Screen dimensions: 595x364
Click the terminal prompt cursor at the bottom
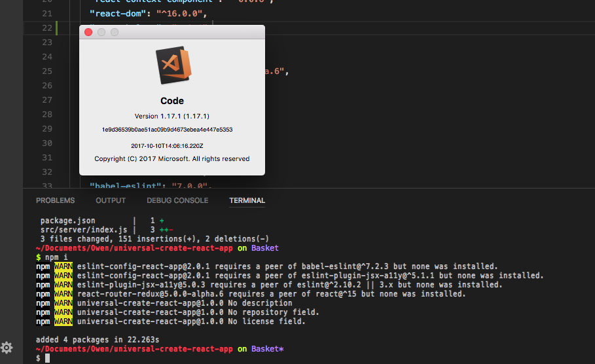coord(47,358)
